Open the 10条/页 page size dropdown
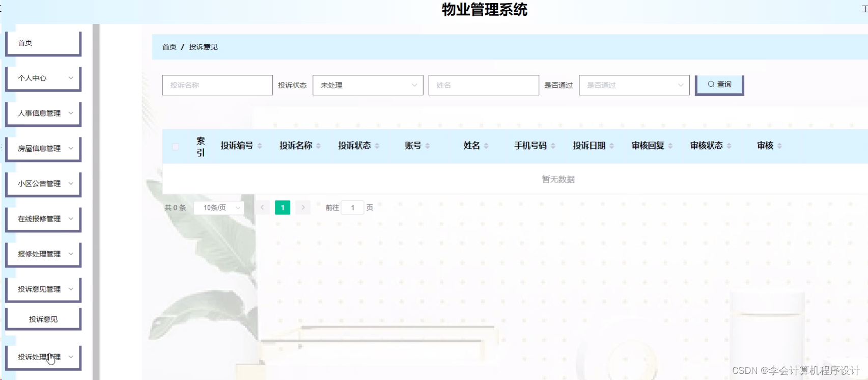Viewport: 868px width, 380px height. pyautogui.click(x=219, y=207)
